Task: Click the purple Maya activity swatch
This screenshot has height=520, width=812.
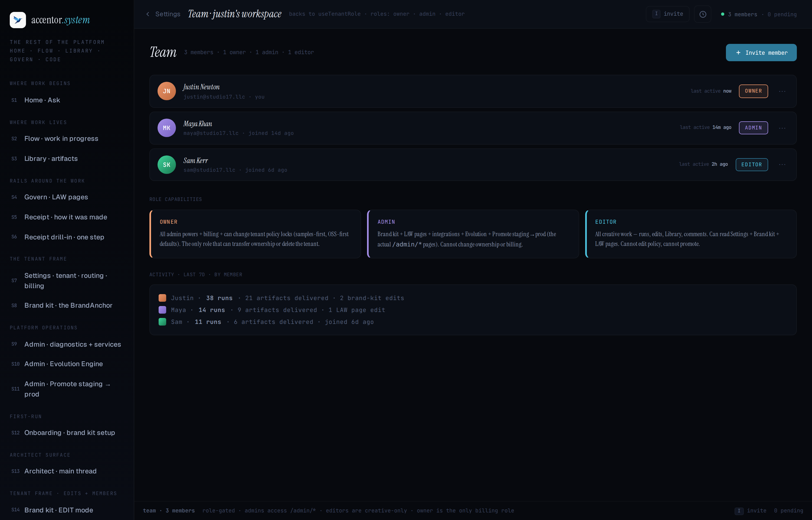Action: coord(162,310)
